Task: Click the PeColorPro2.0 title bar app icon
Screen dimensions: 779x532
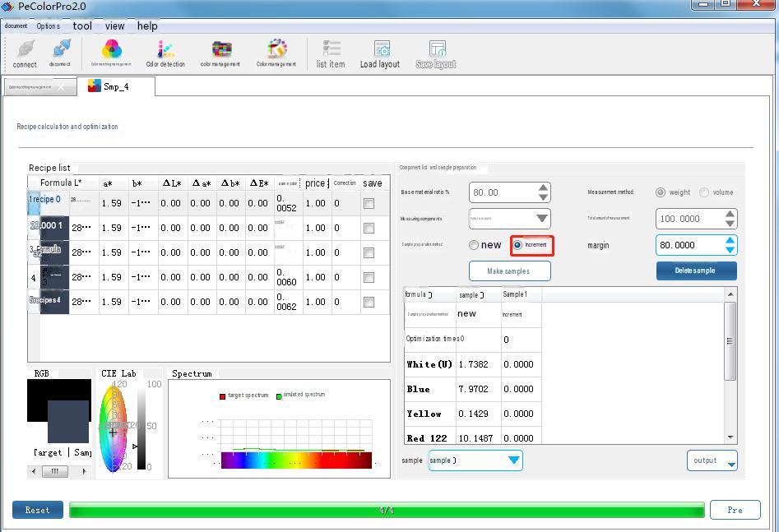Action: pos(8,7)
